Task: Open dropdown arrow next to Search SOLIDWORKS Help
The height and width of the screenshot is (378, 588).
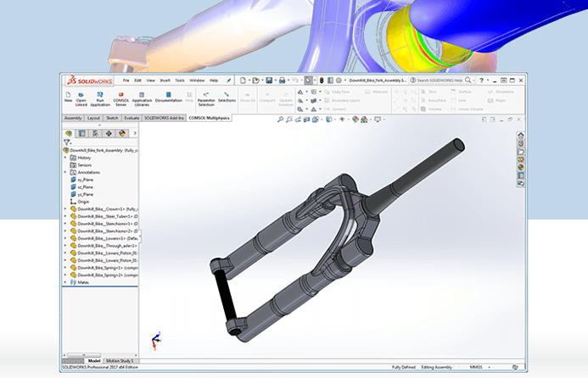Action: [x=474, y=81]
